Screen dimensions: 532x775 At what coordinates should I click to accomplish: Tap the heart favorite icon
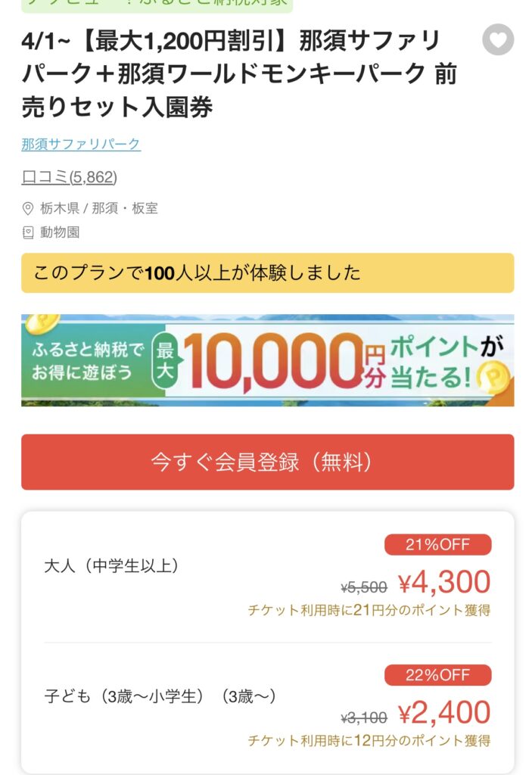497,39
